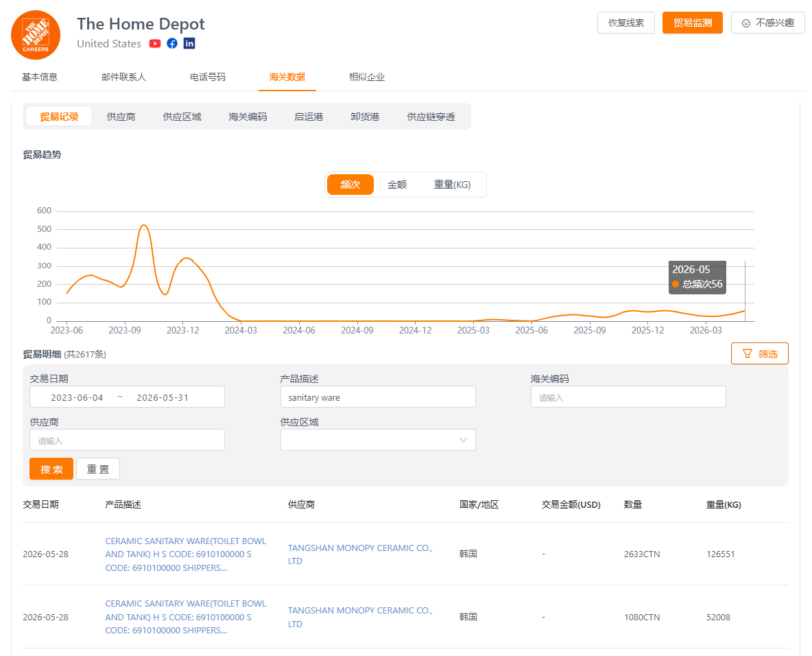The image size is (812, 656).
Task: Click the 恢复线索 button
Action: coord(625,23)
